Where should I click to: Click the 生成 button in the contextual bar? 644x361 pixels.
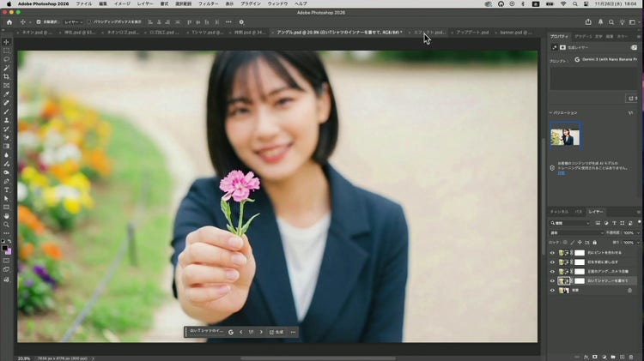[x=276, y=332]
